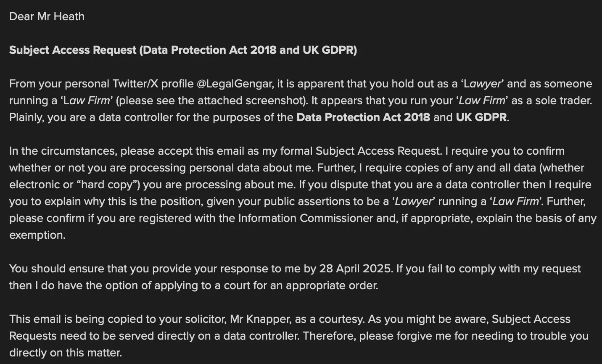Click the bold Subject Access Request heading
Screen dimensions: 602x364
[183, 50]
